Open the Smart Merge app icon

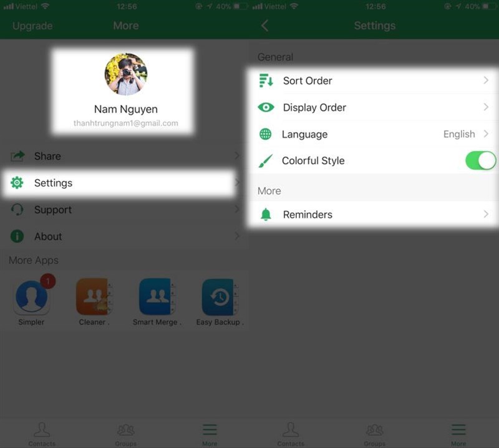[156, 298]
